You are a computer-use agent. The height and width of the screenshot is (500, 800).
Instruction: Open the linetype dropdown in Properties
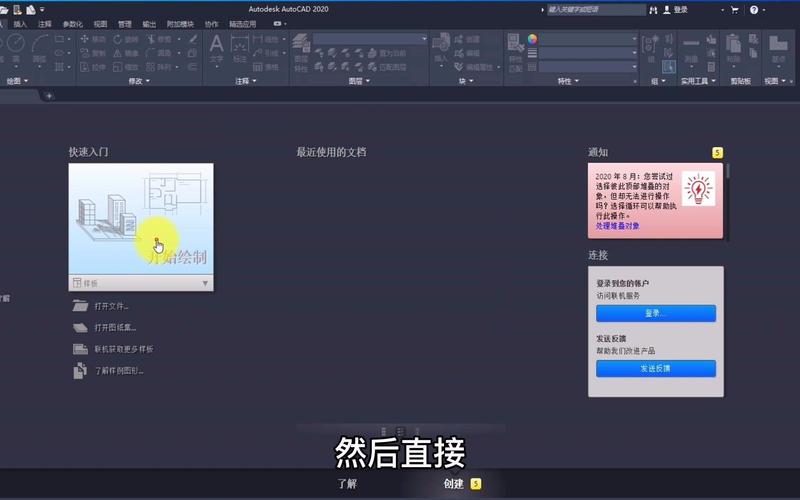point(589,66)
